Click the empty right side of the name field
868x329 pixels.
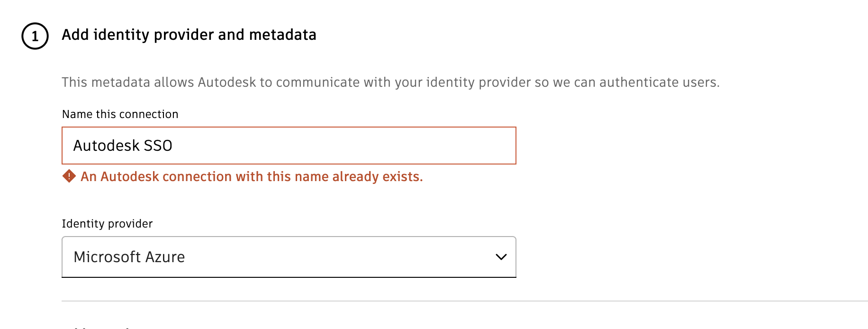[403, 146]
